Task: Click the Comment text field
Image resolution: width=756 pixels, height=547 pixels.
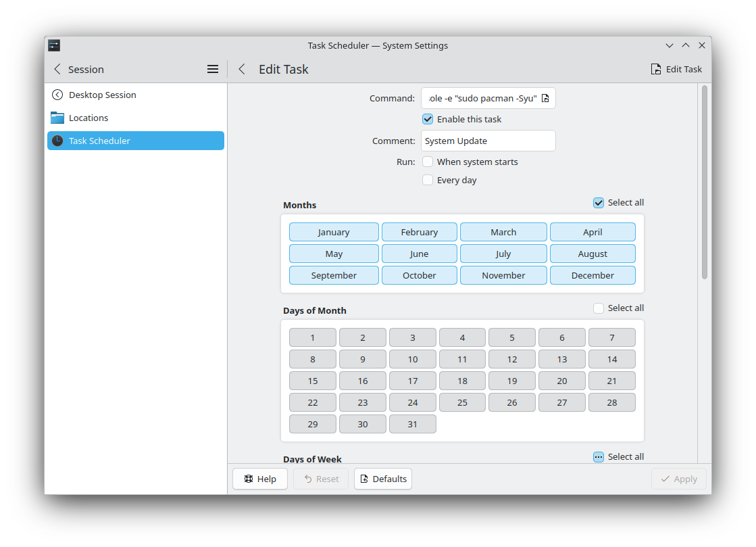Action: click(x=488, y=141)
